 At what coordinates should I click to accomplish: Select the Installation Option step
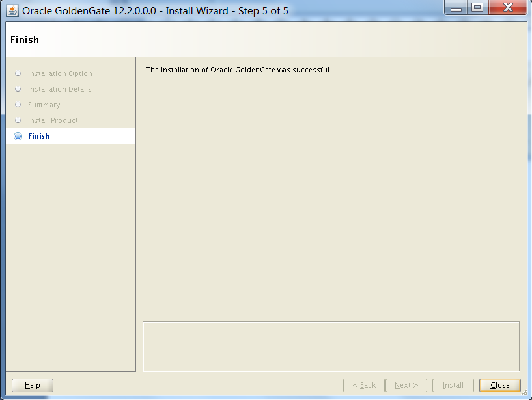pos(60,73)
